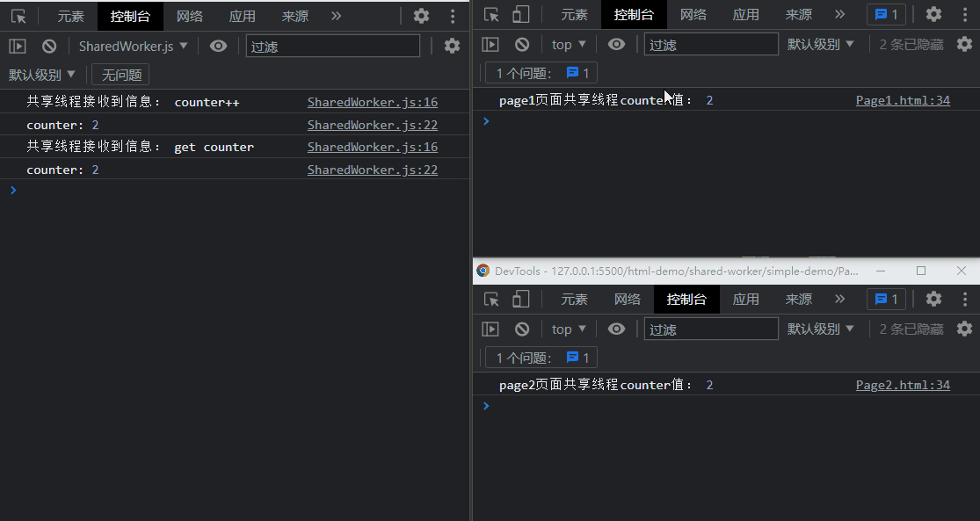Toggle inspect mode in the top-right panel
980x521 pixels.
[x=490, y=14]
